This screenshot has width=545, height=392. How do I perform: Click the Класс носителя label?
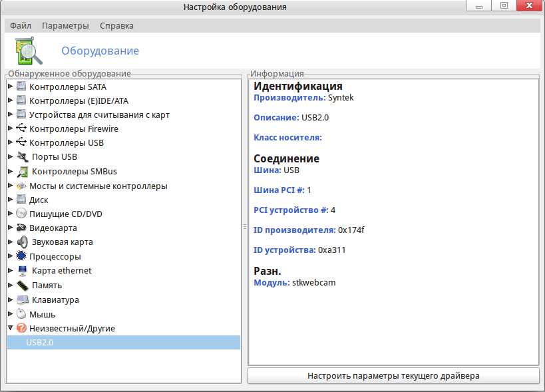click(287, 138)
